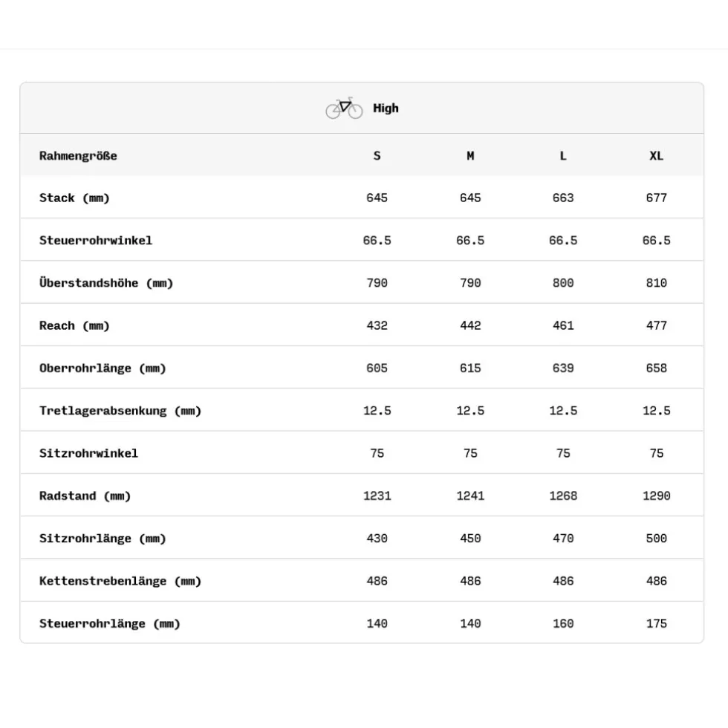Click the Sitzrohrwinkel row label
Viewport: 728px width, 728px height.
88,454
